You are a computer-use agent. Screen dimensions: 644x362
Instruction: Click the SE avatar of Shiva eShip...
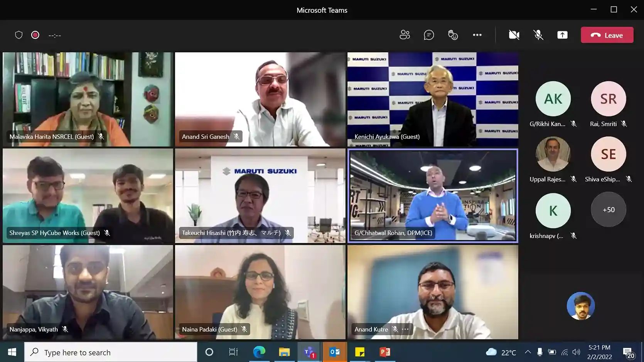pyautogui.click(x=608, y=154)
